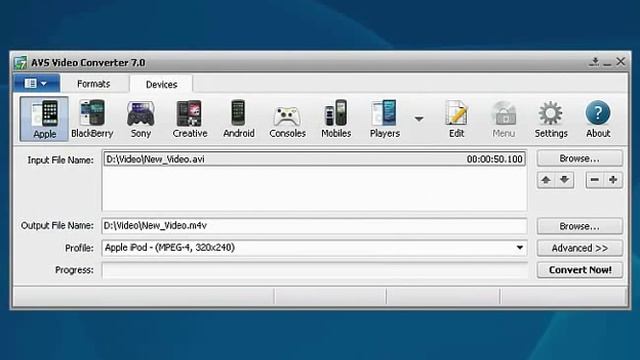Open the blue main menu button

36,83
